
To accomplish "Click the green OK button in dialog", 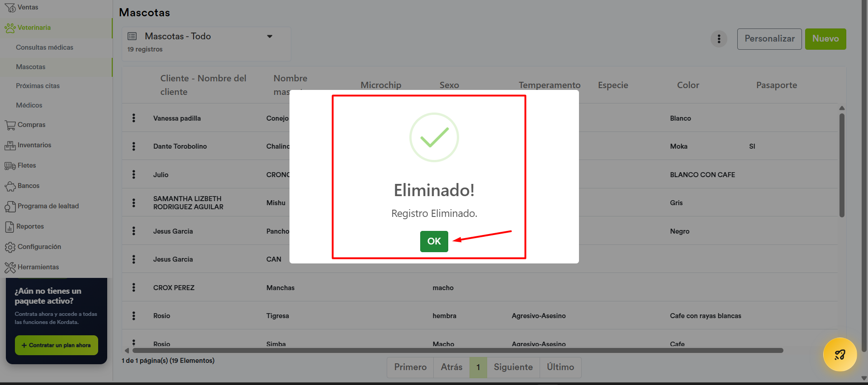I will [434, 241].
